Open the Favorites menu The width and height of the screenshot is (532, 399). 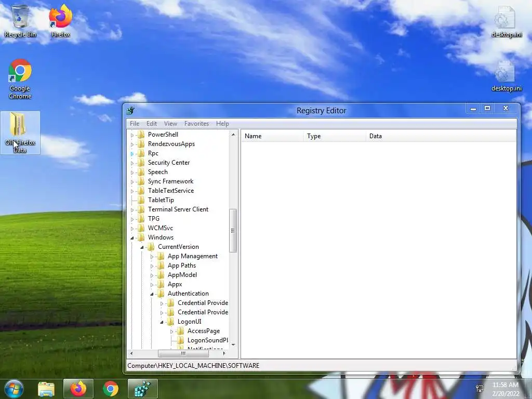(x=196, y=124)
